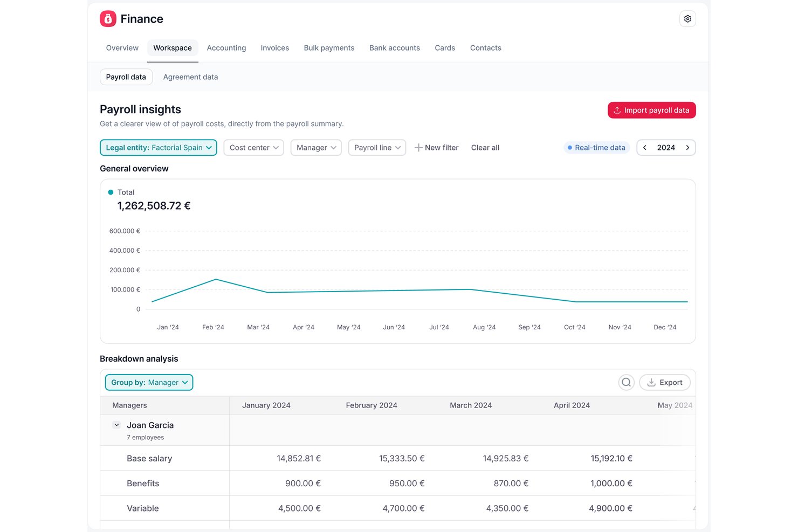
Task: Open the Cost center filter dropdown
Action: [253, 148]
